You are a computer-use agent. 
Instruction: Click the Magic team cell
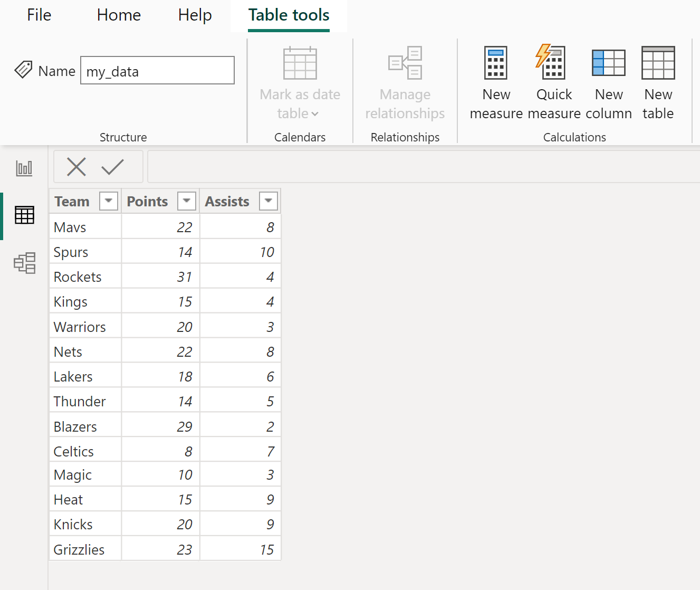(85, 474)
